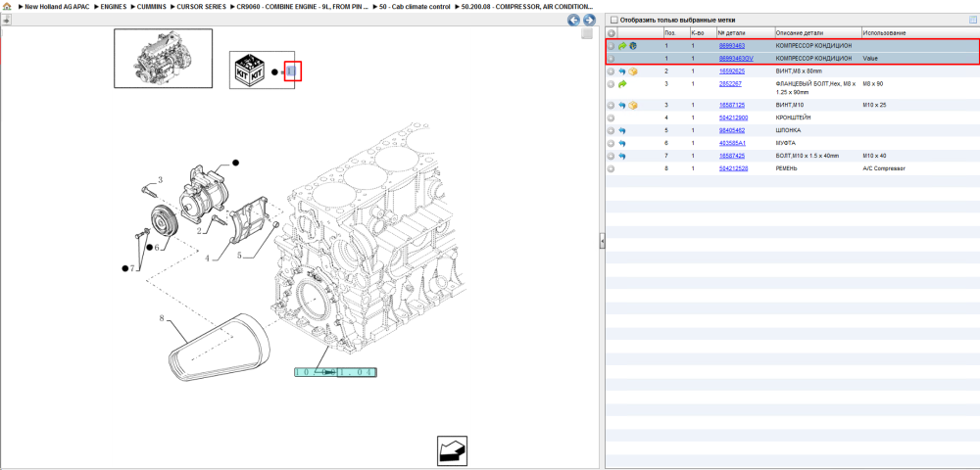Open the ENGINES breadcrumb

point(114,6)
